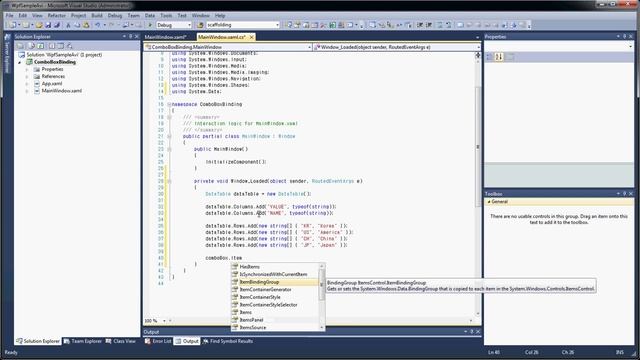Click the Find in Files icon
Image resolution: width=640 pixels, height=360 pixels.
[x=200, y=25]
